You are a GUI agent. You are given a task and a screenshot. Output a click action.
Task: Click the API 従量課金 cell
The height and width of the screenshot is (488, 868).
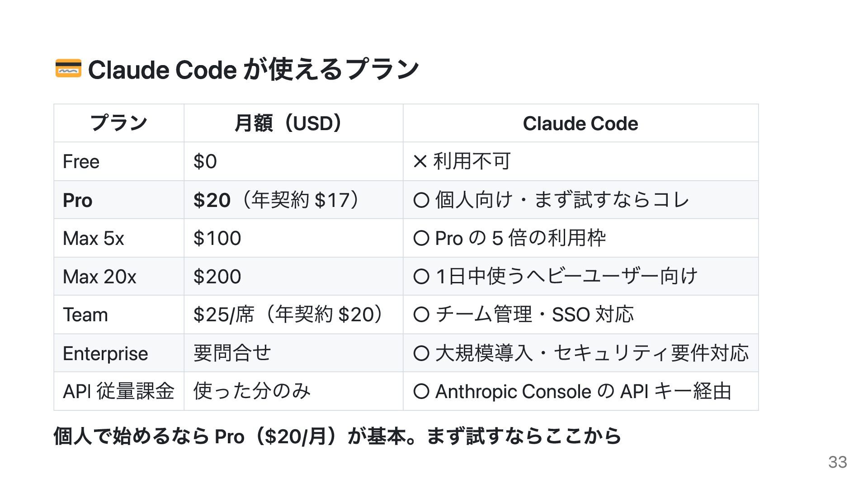[x=119, y=391]
